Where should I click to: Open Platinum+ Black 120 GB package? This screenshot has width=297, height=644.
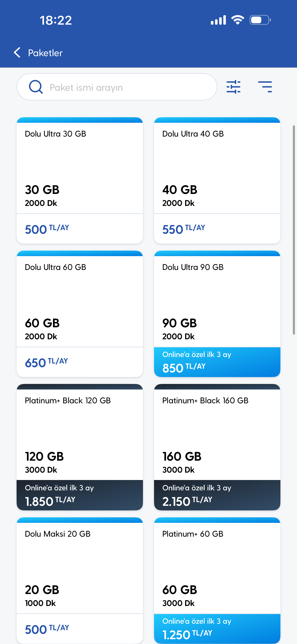coord(79,435)
